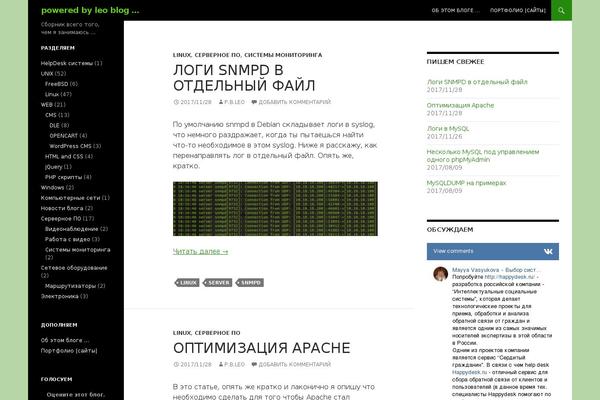Open Системы мониторинга in the sidebar

78,250
